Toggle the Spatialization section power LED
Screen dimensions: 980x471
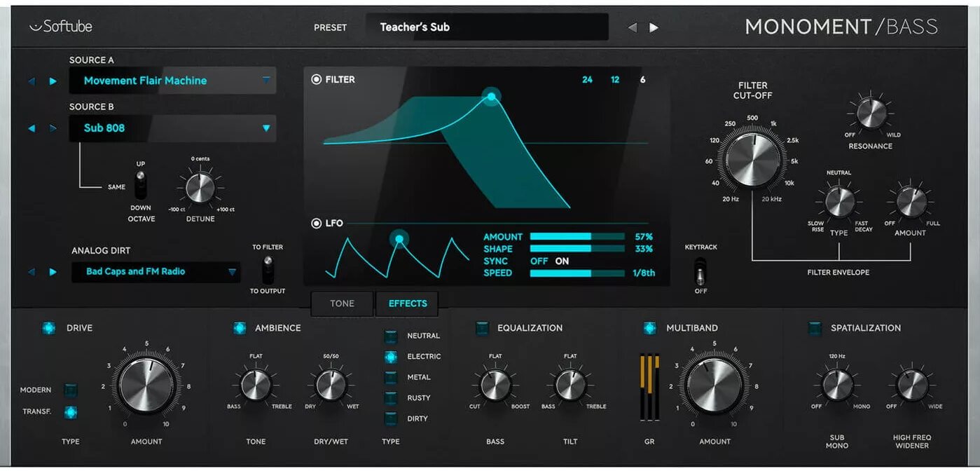pos(815,328)
